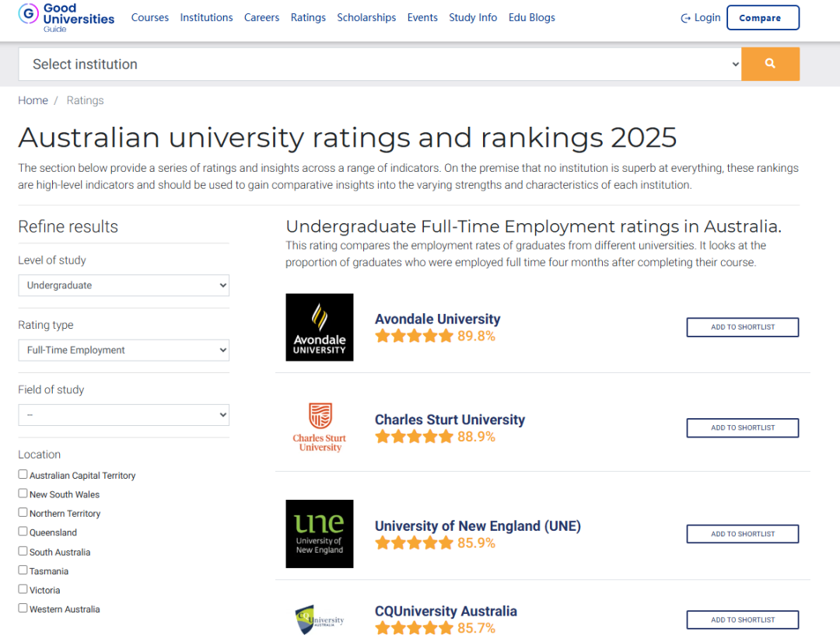Open the Avondale University logo thumbnail
Image resolution: width=840 pixels, height=642 pixels.
pyautogui.click(x=320, y=327)
